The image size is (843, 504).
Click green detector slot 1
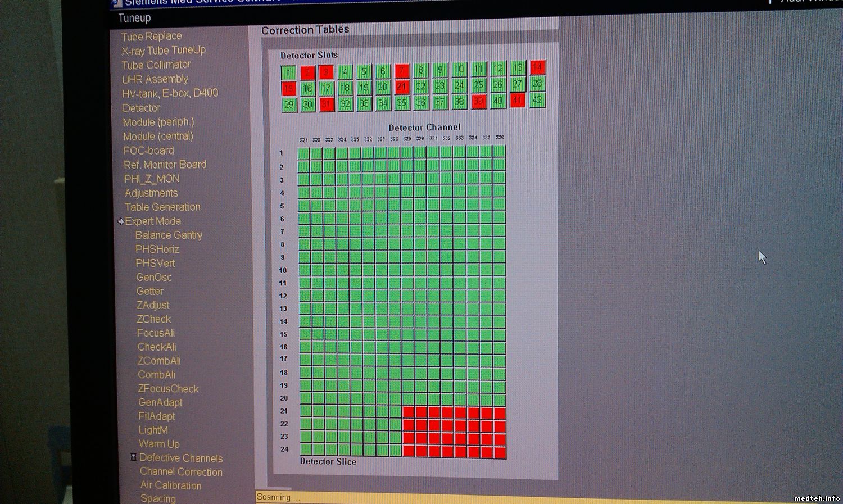288,72
